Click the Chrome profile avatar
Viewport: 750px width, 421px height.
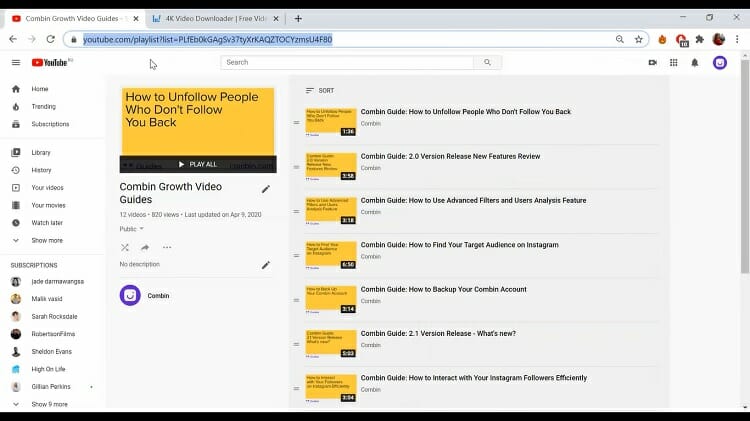click(718, 39)
